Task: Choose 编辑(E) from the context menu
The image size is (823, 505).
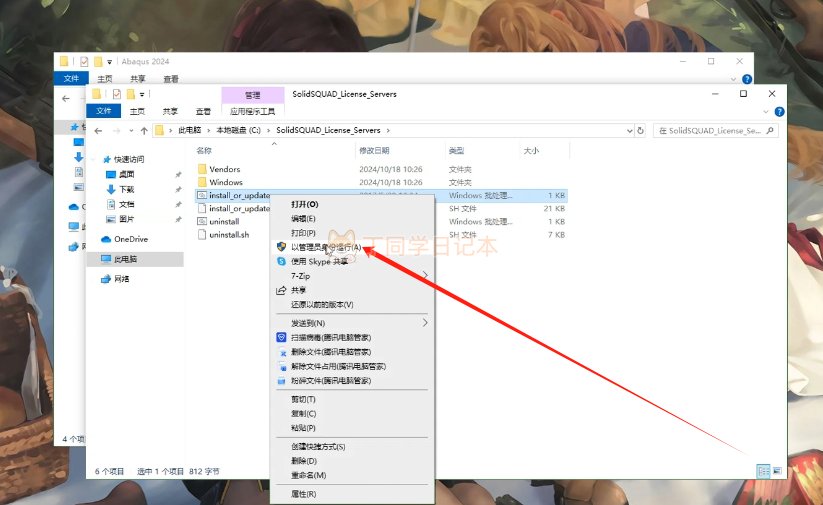Action: 303,218
